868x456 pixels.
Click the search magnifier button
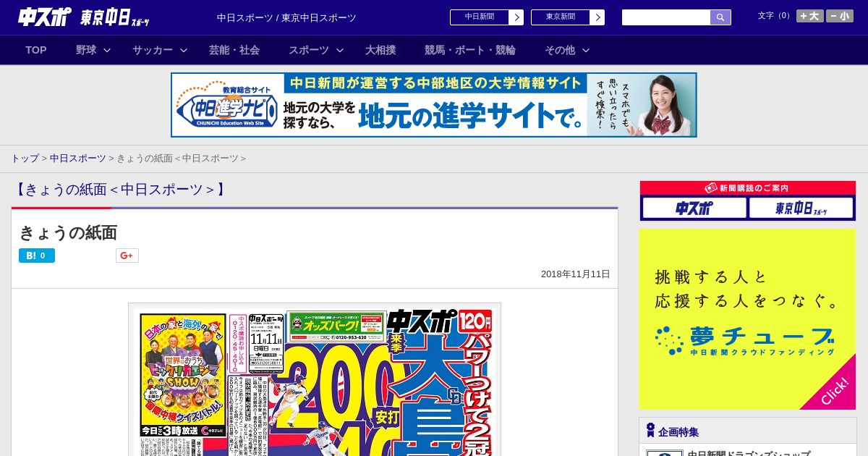720,17
